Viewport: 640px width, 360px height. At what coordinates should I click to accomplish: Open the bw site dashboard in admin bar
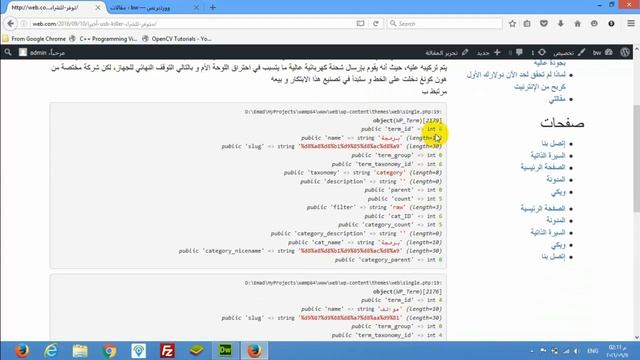click(603, 53)
